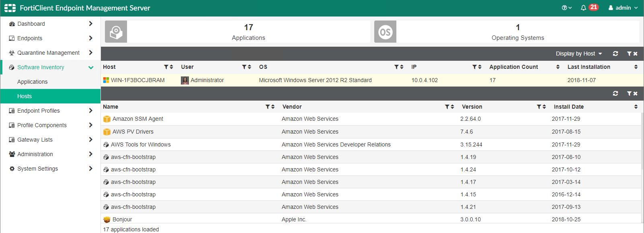Click the Operating Systems summary icon
This screenshot has height=233, width=644.
coord(385,32)
